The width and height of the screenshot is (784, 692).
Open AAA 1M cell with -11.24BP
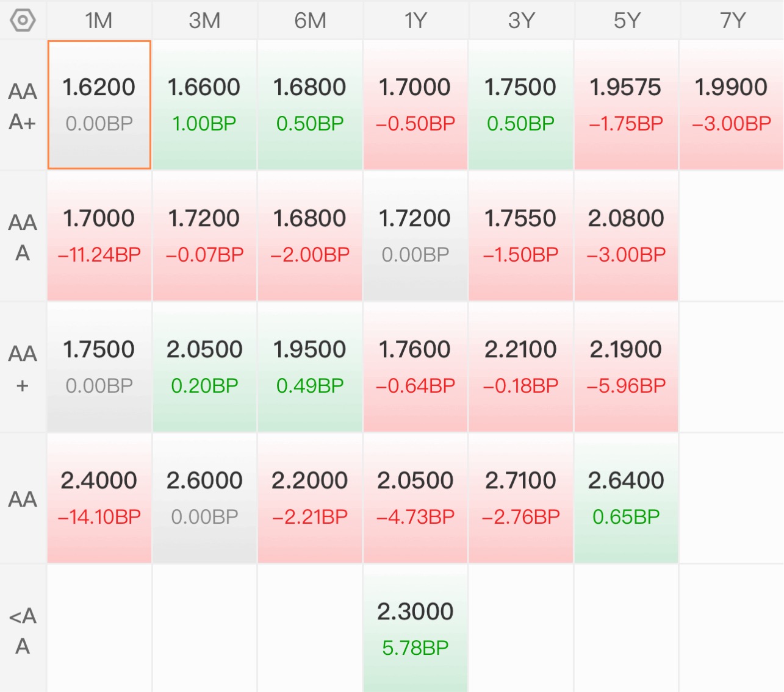99,236
